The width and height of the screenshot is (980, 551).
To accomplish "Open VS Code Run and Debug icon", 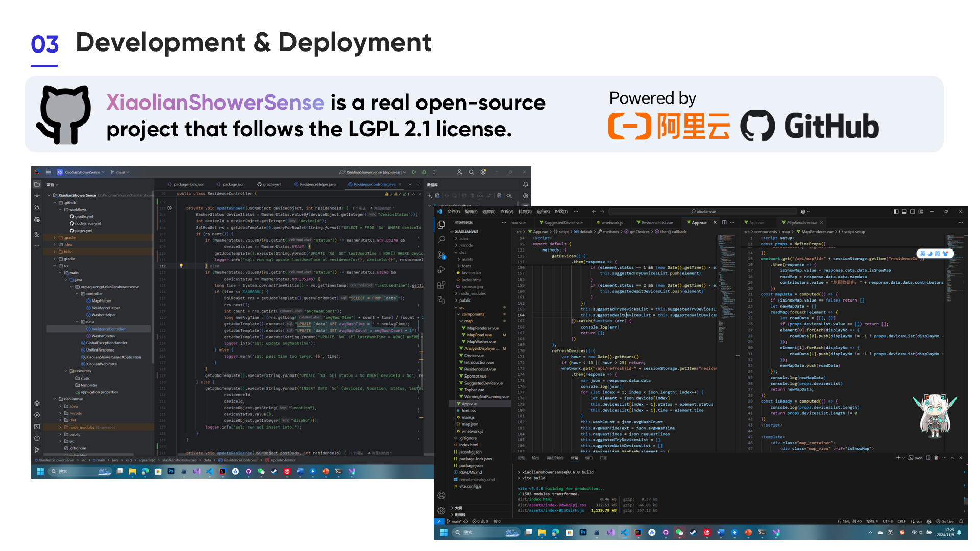I will (441, 270).
